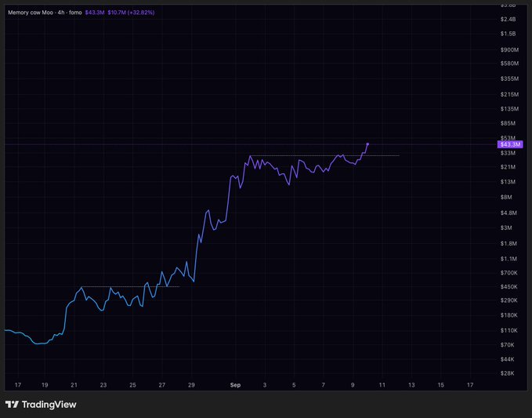The width and height of the screenshot is (532, 418).
Task: Click the 9 date label on the time axis
Action: (353, 385)
